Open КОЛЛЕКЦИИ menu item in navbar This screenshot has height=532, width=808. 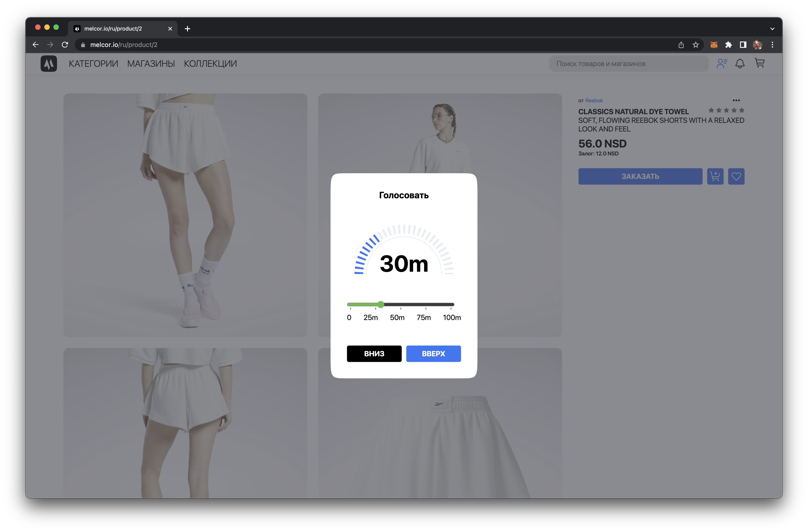210,64
